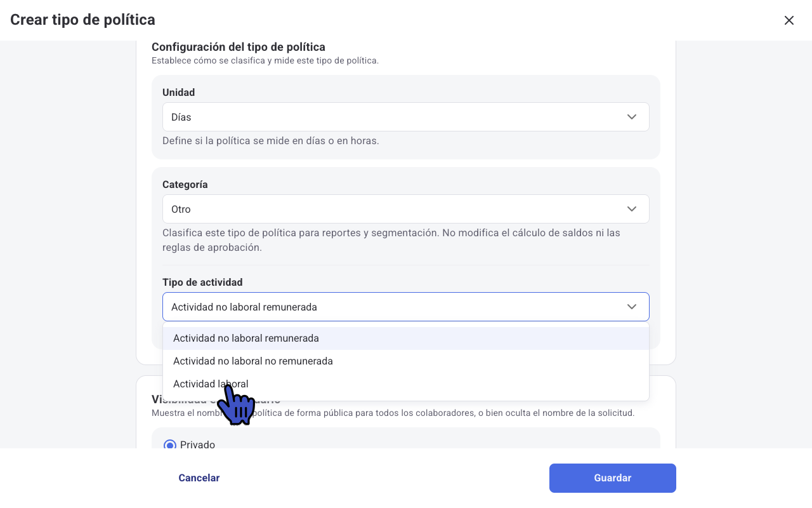Image resolution: width=812 pixels, height=508 pixels.
Task: Close the Crear tipo de política dialog
Action: 789,20
